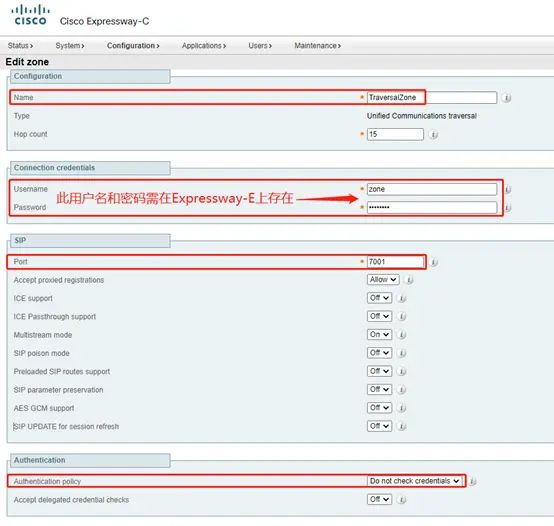Click the AES GCM support label
Viewport: 554px width, 526px height.
[44, 408]
